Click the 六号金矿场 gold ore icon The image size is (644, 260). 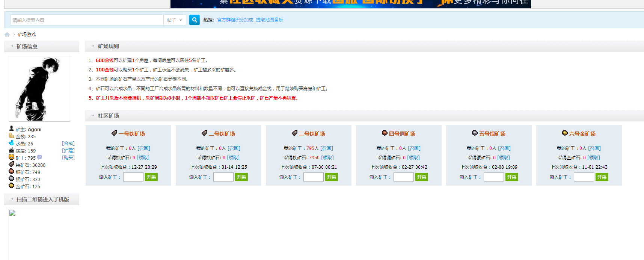pyautogui.click(x=565, y=133)
